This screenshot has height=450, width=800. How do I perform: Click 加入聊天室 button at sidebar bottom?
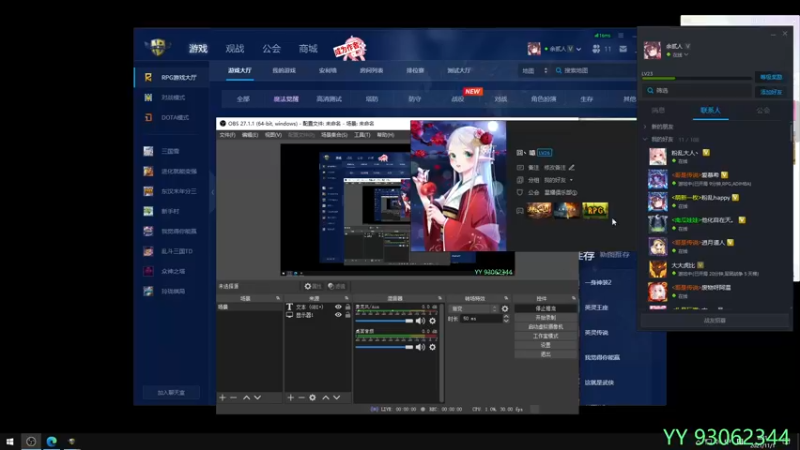tap(171, 392)
